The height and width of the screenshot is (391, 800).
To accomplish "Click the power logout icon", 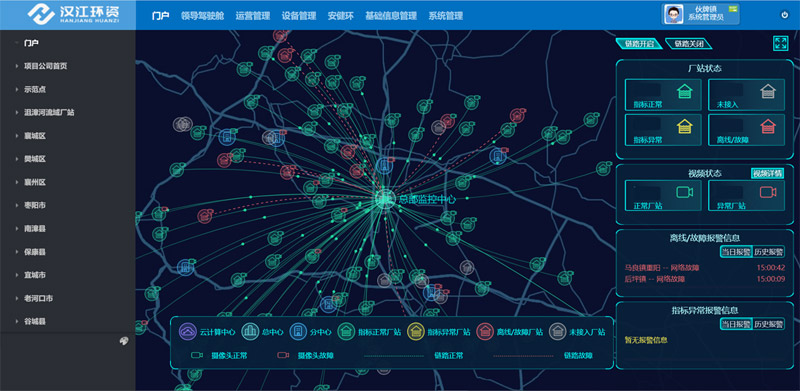I will coord(785,15).
